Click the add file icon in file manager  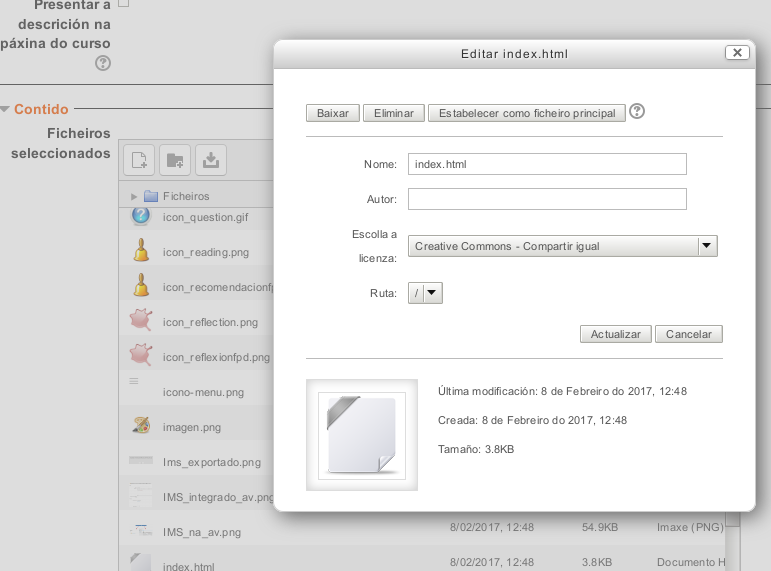click(140, 160)
